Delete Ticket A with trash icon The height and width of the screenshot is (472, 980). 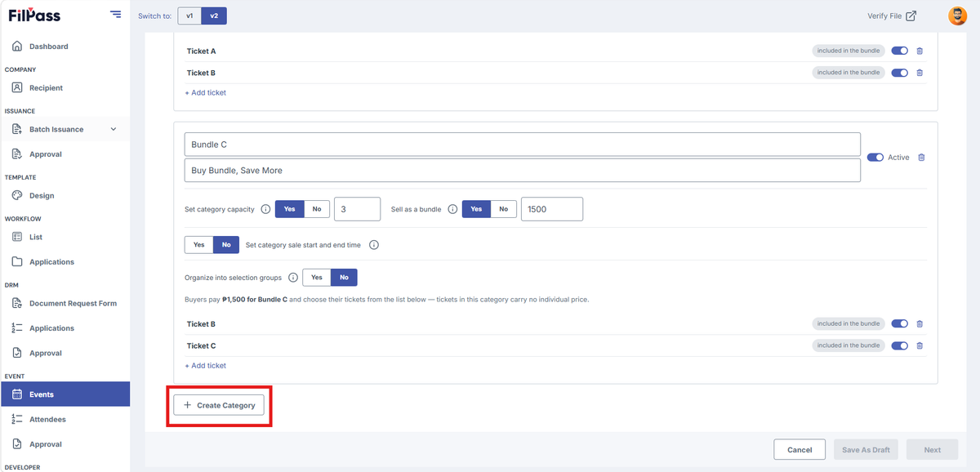click(x=920, y=51)
